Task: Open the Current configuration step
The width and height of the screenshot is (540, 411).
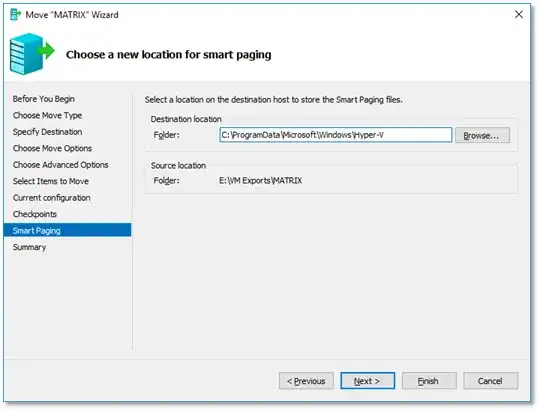Action: pyautogui.click(x=52, y=198)
